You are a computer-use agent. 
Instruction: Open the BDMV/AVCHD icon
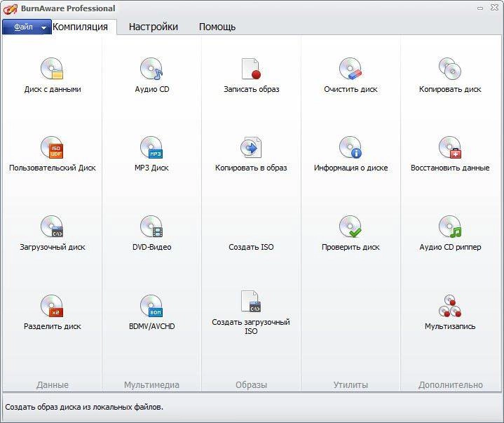pos(151,306)
